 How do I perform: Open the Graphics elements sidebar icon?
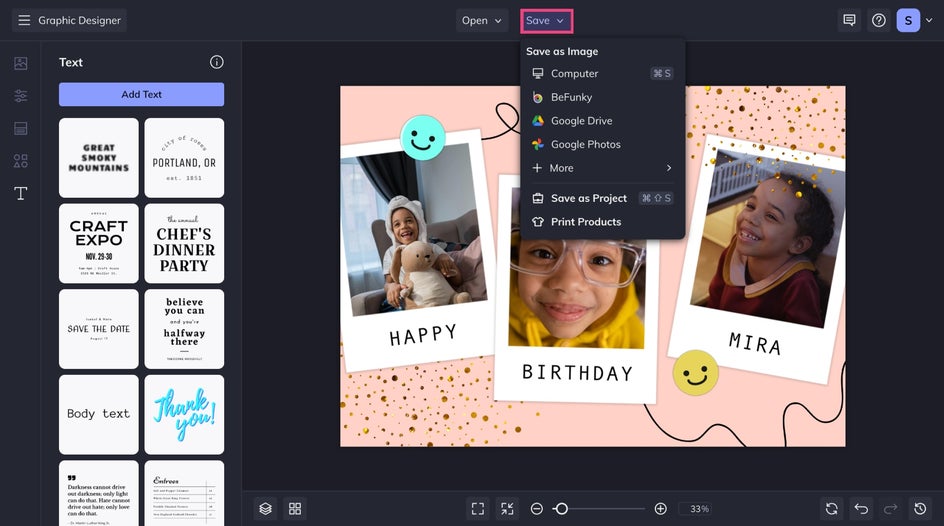click(20, 161)
